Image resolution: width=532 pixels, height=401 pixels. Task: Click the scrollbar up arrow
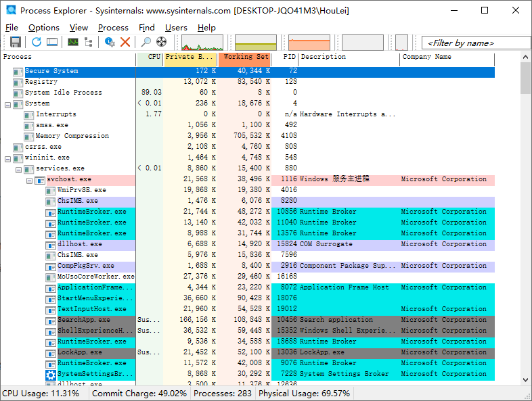coord(525,57)
